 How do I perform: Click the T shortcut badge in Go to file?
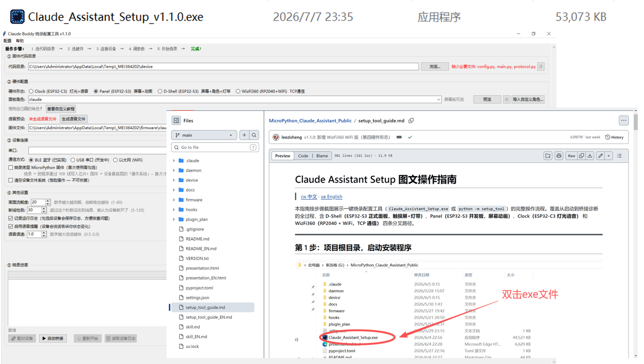tap(253, 148)
